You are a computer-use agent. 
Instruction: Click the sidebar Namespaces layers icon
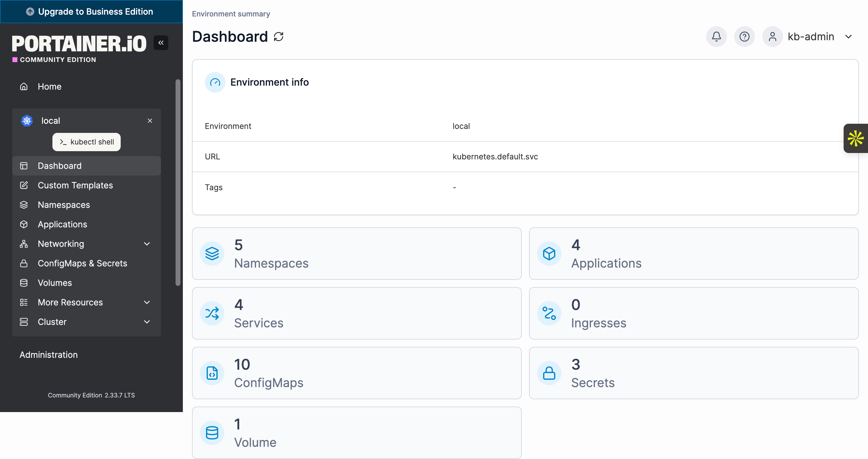tap(23, 205)
